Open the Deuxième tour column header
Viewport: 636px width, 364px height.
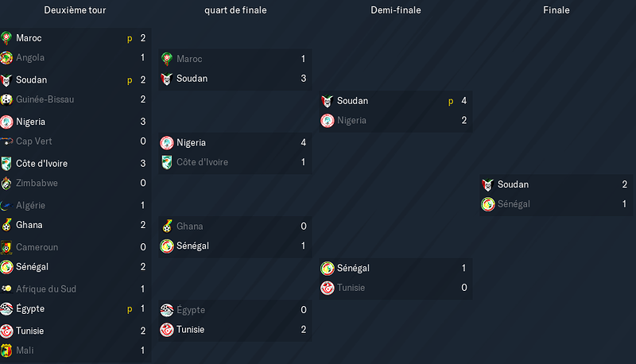tap(75, 10)
